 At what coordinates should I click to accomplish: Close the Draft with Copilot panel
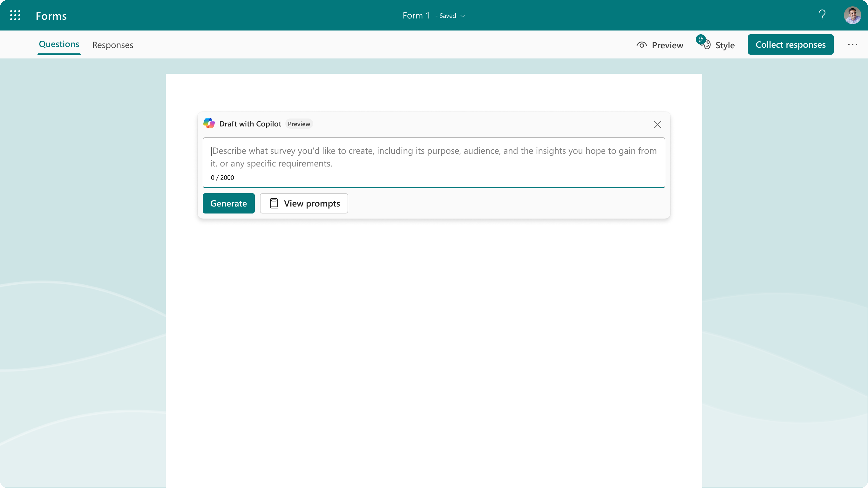point(658,125)
